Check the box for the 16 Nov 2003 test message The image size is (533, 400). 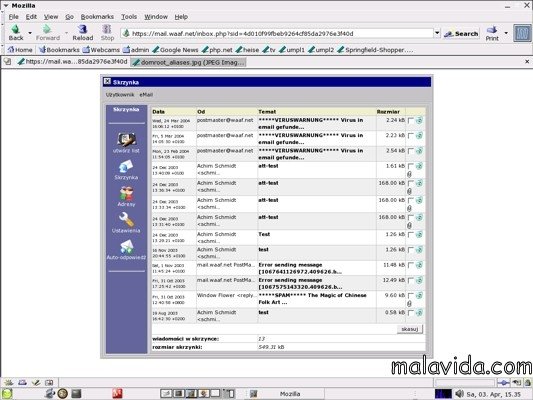tap(411, 250)
